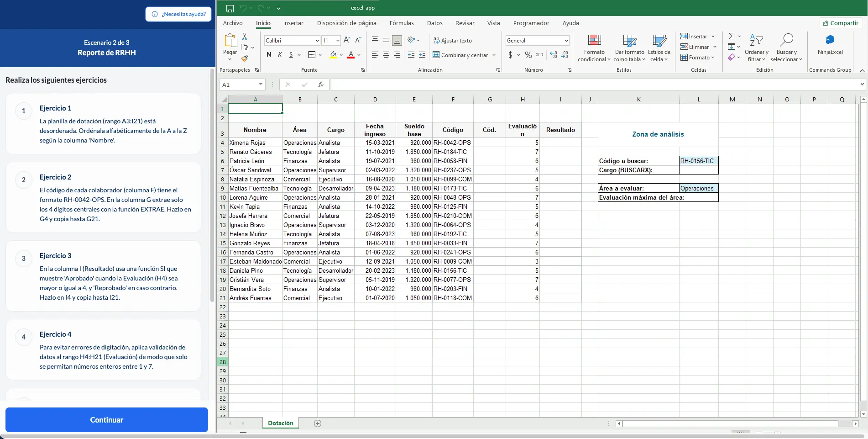Image resolution: width=868 pixels, height=439 pixels.
Task: Toggle middle vertical alignment
Action: (x=386, y=40)
